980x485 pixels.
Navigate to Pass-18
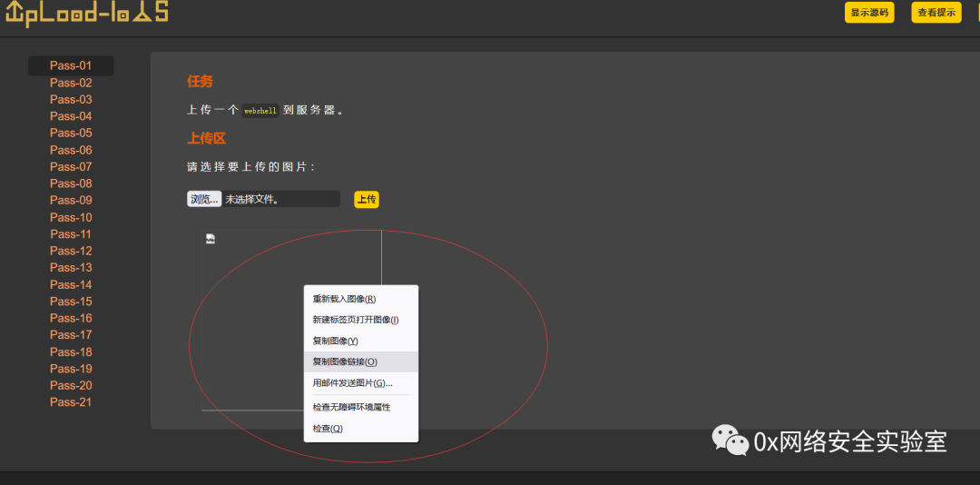click(x=71, y=351)
